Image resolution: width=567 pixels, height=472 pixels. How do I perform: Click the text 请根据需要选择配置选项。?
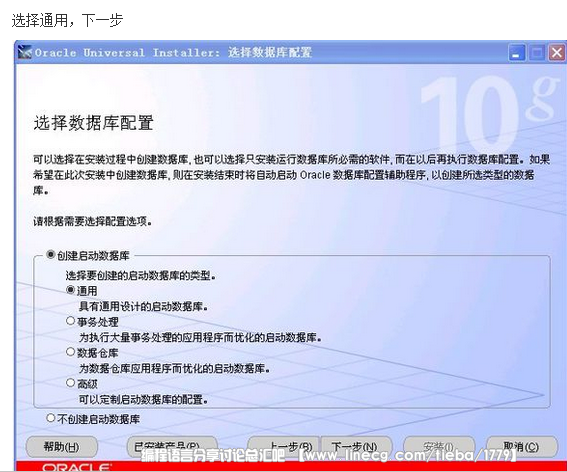point(93,221)
